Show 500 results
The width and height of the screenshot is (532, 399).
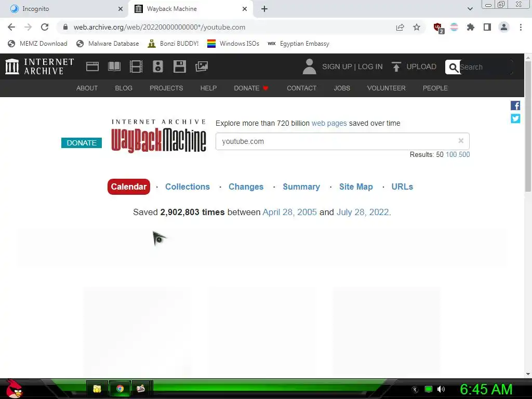coord(464,154)
